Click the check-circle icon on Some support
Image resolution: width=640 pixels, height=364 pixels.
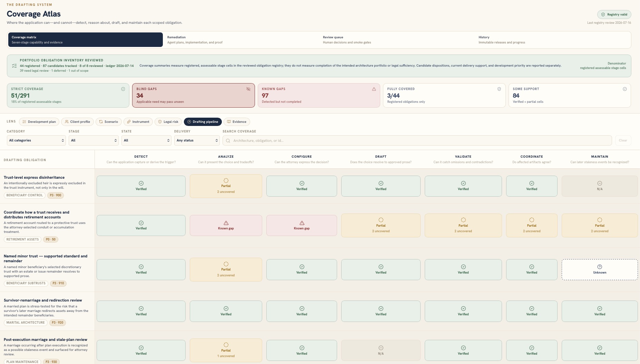(x=624, y=89)
